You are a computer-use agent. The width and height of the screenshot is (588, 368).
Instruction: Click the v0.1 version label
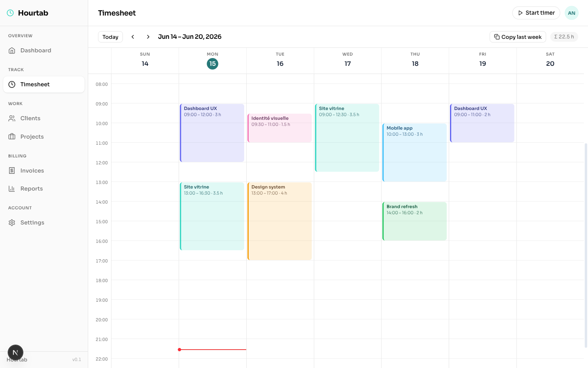pos(77,360)
